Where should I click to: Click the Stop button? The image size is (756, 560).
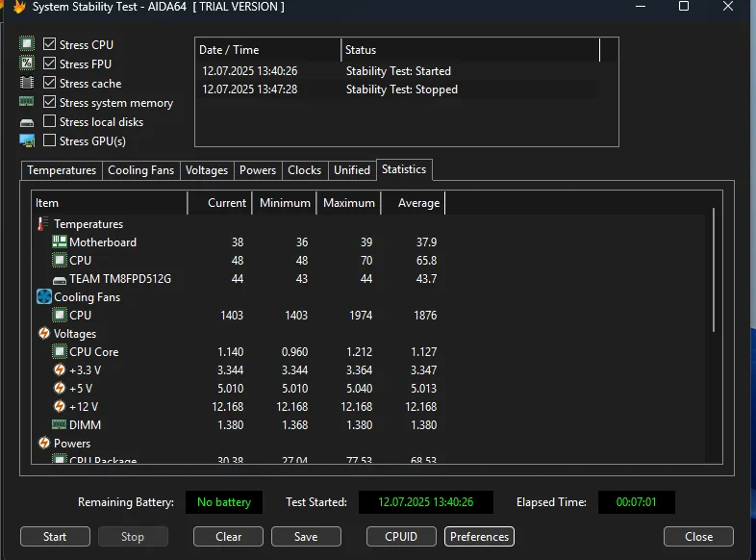tap(133, 536)
